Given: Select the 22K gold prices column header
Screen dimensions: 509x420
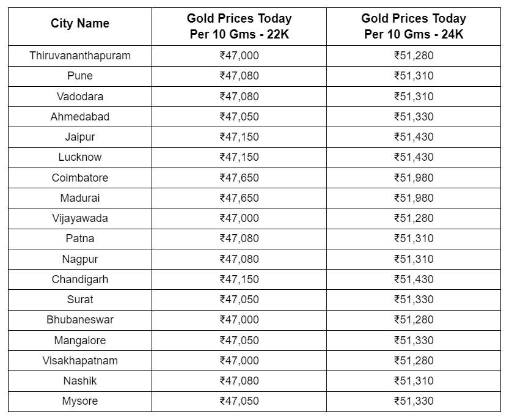Looking at the screenshot, I should pos(239,26).
